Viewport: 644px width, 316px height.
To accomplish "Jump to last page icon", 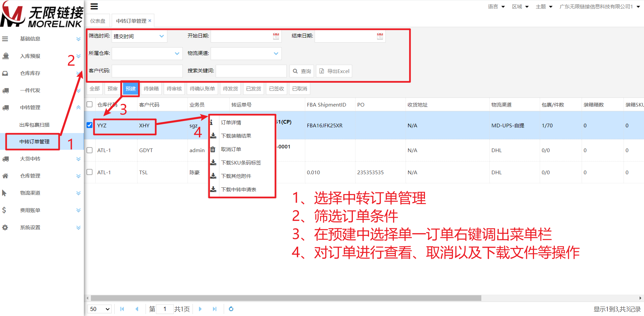I will (x=215, y=309).
